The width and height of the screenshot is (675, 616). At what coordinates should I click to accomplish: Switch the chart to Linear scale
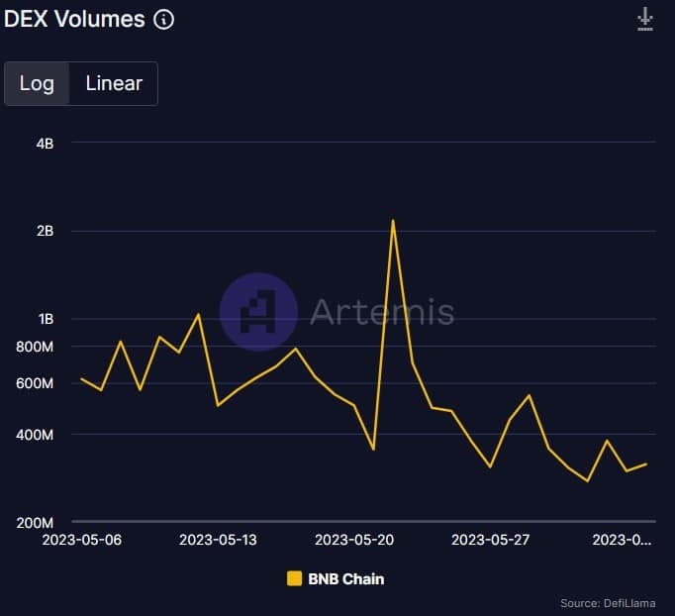pyautogui.click(x=114, y=83)
